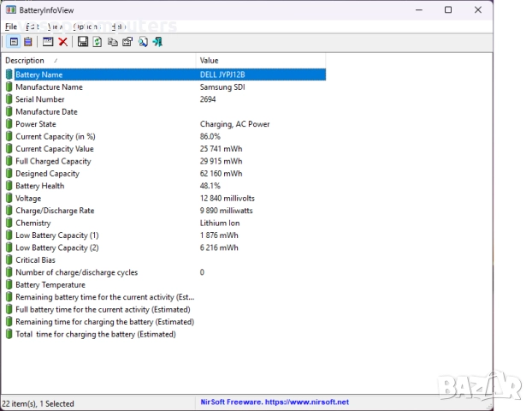Click the Refresh toolbar icon
Image resolution: width=532 pixels, height=411 pixels.
click(98, 42)
